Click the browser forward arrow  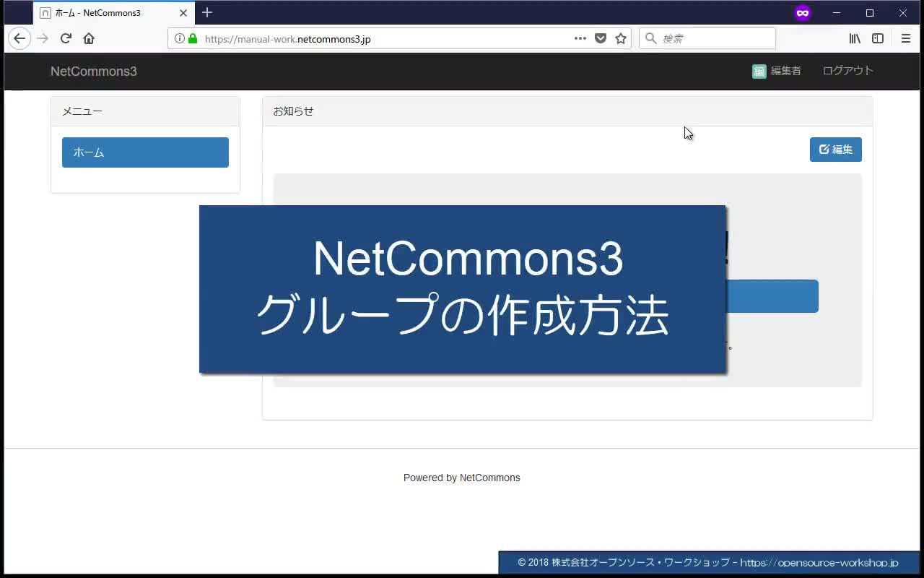[43, 38]
